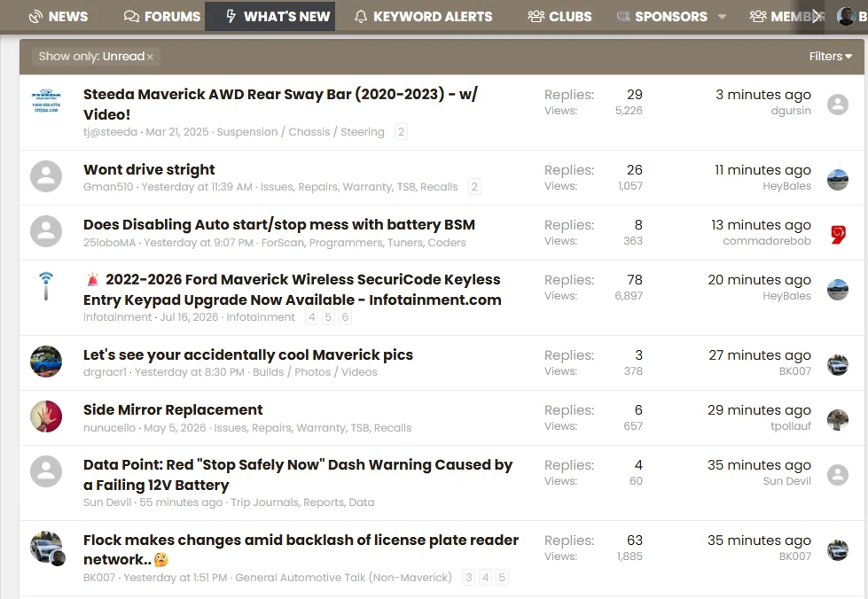Click 25loboMA's default avatar
The image size is (868, 599).
(x=46, y=231)
